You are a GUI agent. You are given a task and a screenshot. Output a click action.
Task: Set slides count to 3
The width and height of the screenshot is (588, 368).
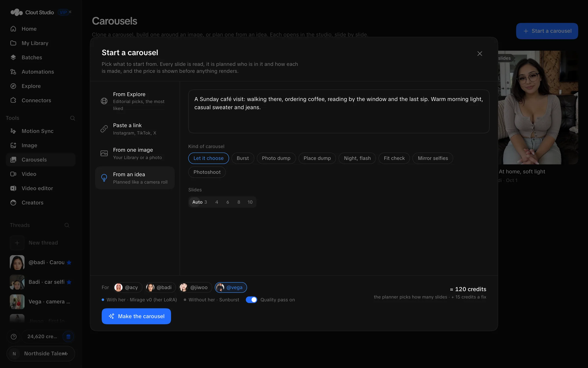(x=206, y=202)
